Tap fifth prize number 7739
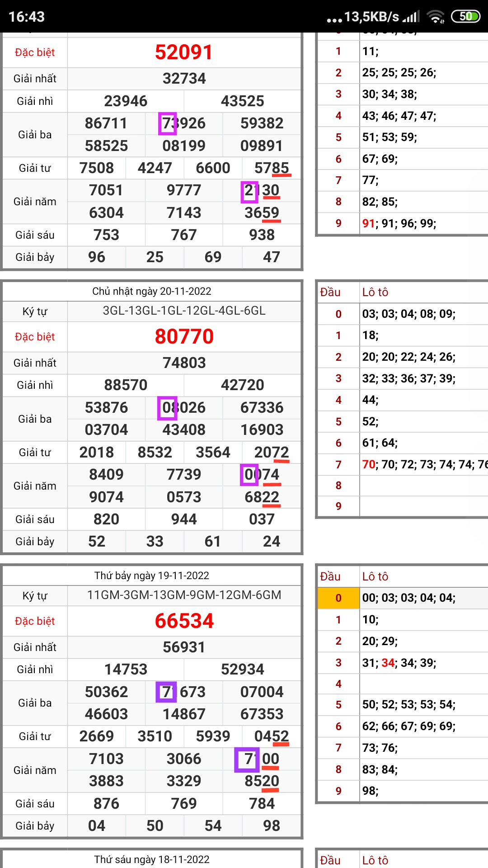488x868 pixels. click(184, 475)
